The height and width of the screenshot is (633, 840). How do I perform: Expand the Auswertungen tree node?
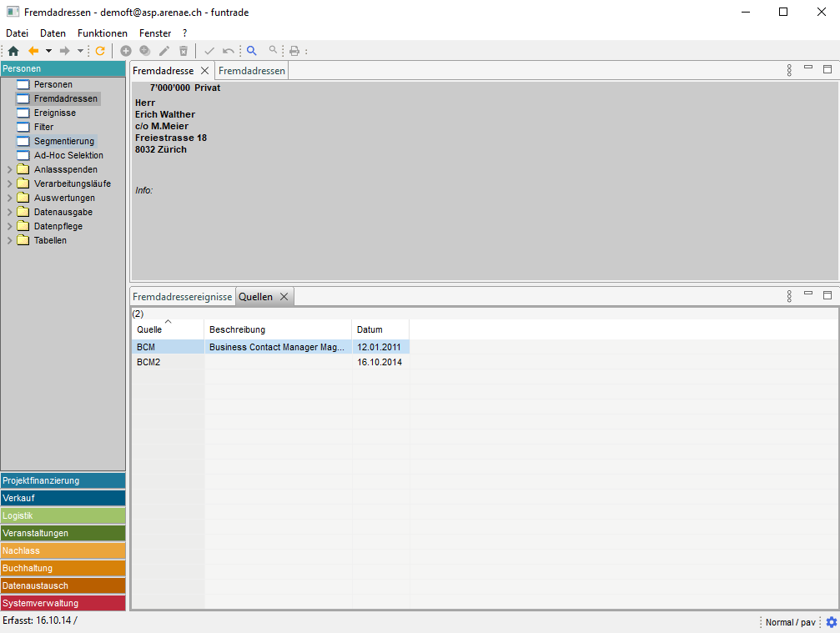pos(10,198)
